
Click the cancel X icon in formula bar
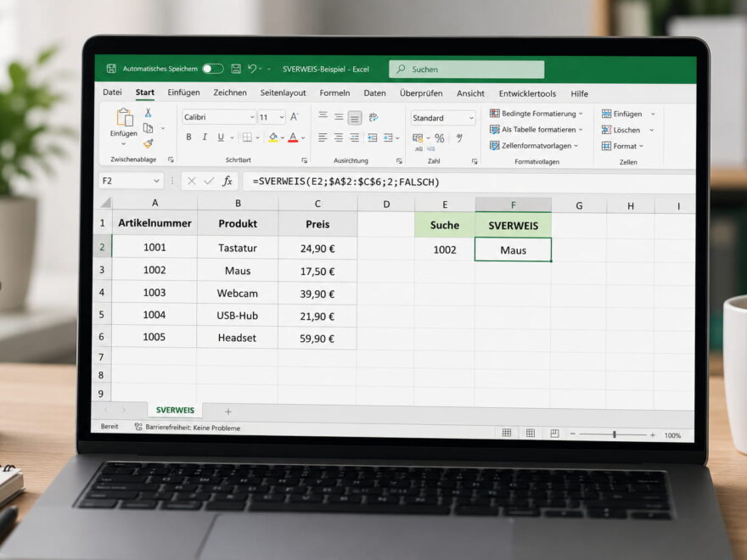click(192, 181)
